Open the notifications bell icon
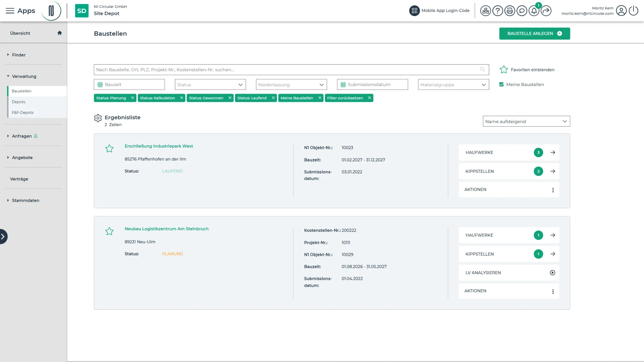The image size is (644, 362). coord(534,11)
